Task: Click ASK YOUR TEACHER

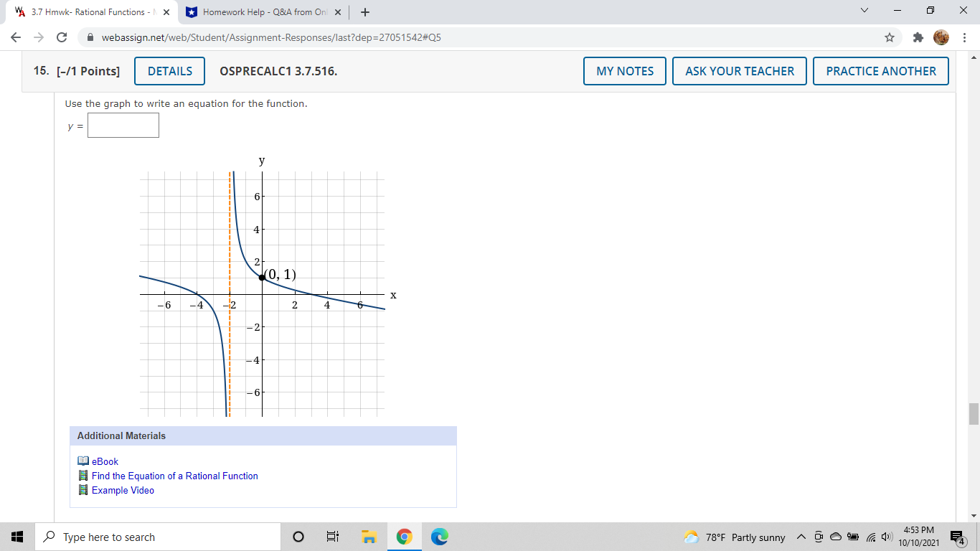Action: pyautogui.click(x=739, y=70)
